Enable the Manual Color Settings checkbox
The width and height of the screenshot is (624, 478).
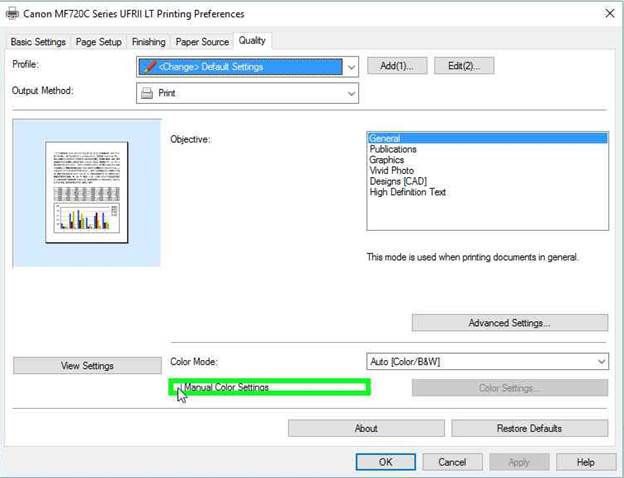tap(180, 387)
